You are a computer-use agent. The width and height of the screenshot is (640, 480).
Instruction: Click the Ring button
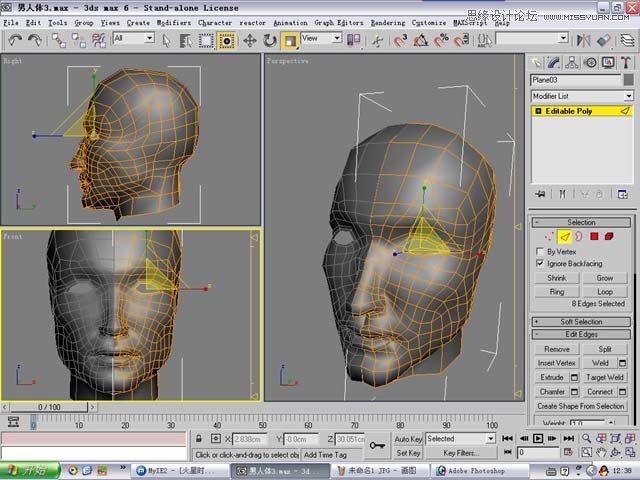coord(557,291)
